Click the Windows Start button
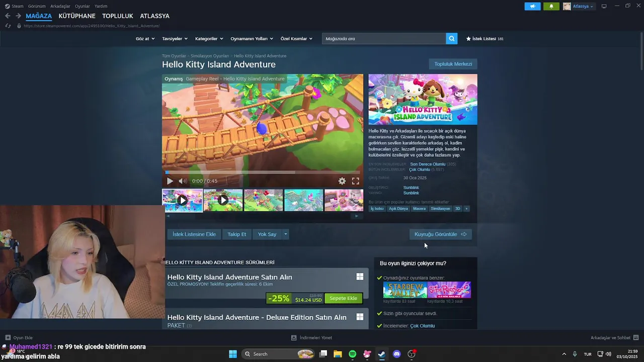Viewport: 644px width, 362px height. (233, 354)
